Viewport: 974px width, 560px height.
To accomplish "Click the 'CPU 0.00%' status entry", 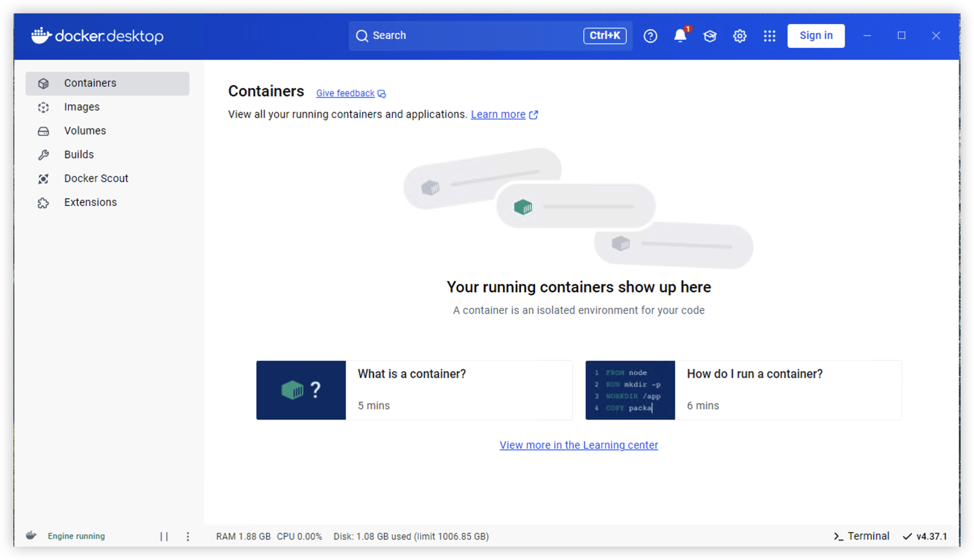I will tap(299, 537).
